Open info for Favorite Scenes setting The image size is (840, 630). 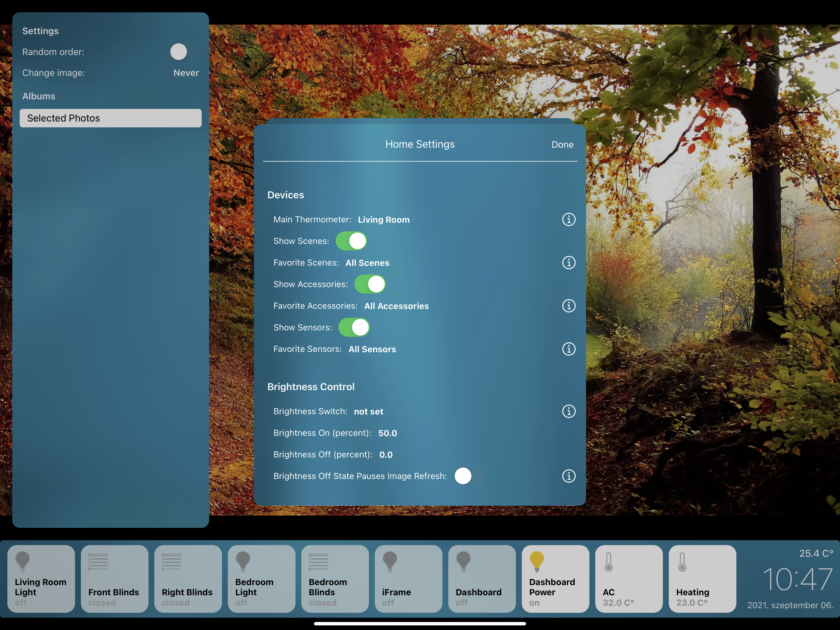pos(569,263)
